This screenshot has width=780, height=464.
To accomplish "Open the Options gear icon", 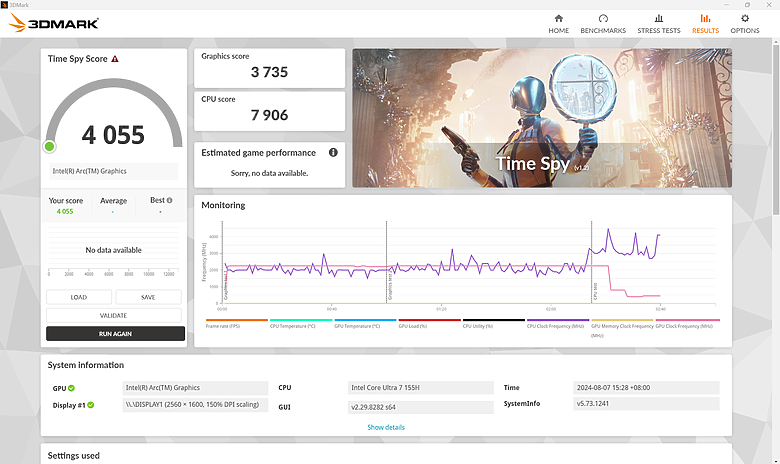I will tap(745, 18).
